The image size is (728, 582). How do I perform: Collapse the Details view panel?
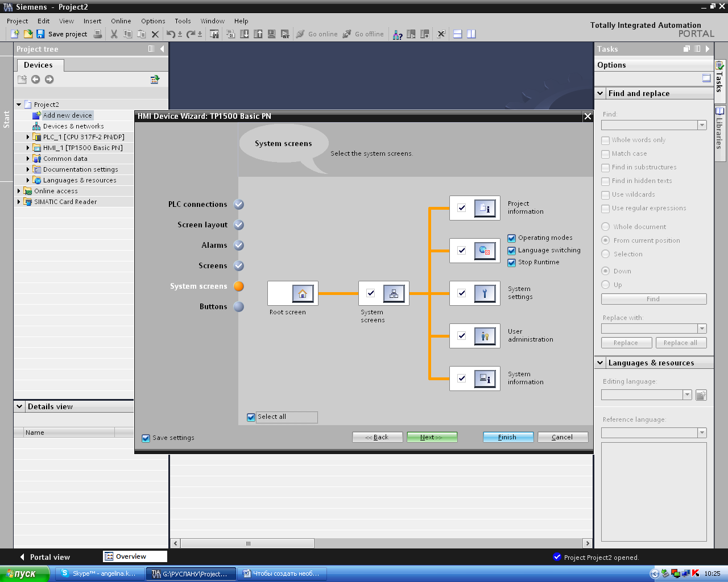click(19, 406)
